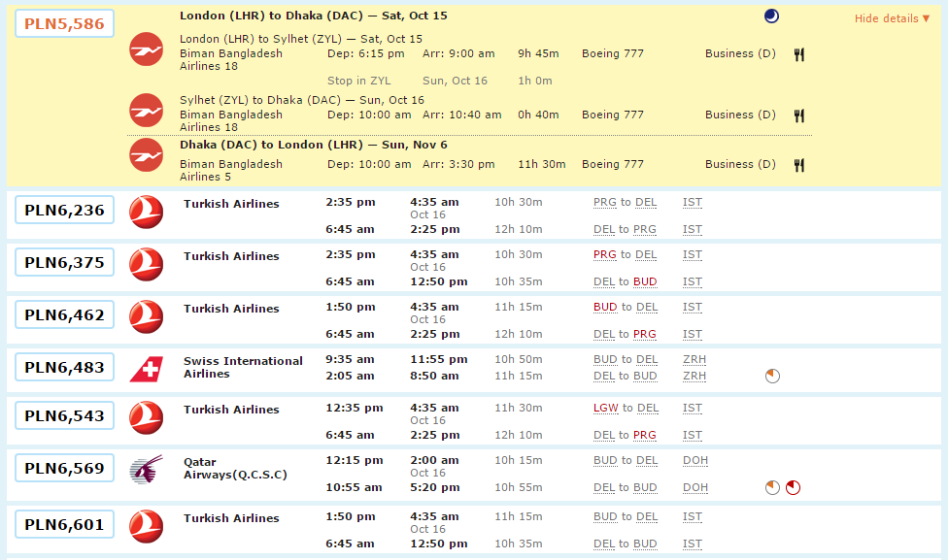This screenshot has width=948, height=560.
Task: Click Turkish Airlines logo on PLN6,236 fare
Action: (x=147, y=212)
